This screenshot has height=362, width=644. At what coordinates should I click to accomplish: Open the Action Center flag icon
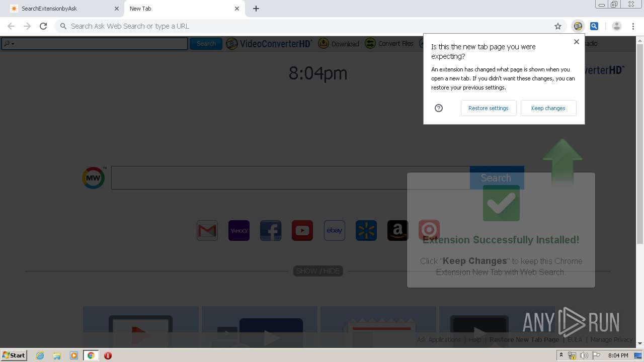[596, 355]
